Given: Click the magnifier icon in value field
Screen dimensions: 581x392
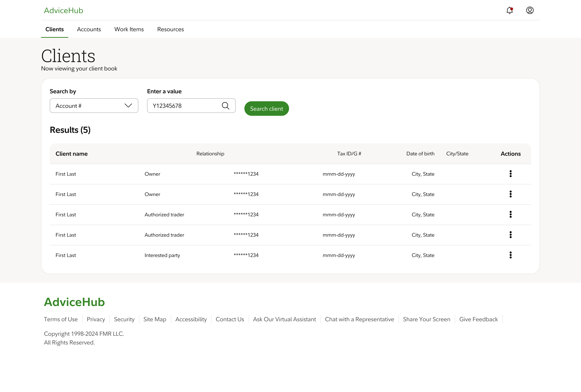Looking at the screenshot, I should (x=225, y=106).
